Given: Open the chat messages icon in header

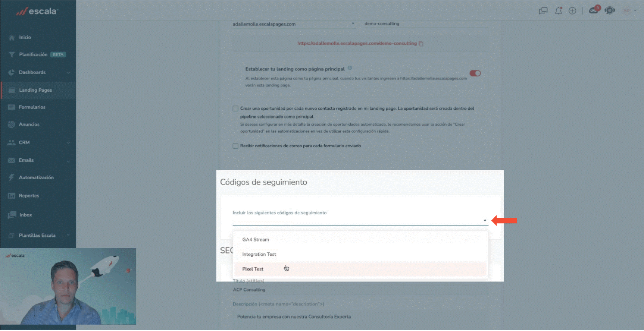Looking at the screenshot, I should (x=543, y=11).
